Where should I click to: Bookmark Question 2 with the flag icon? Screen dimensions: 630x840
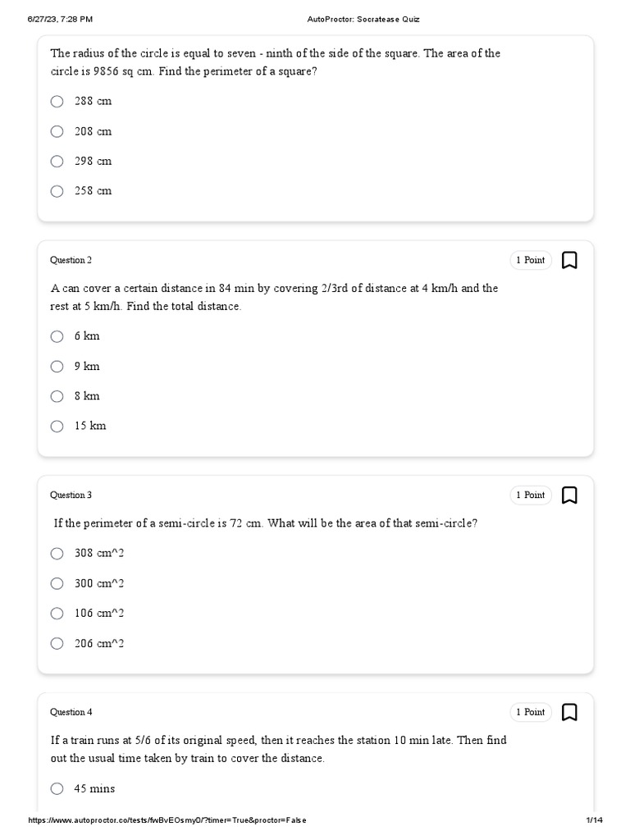coord(569,261)
